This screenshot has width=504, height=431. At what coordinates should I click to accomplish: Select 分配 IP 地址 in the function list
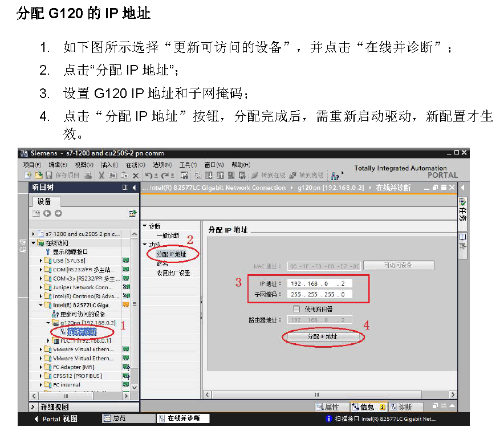pyautogui.click(x=171, y=254)
